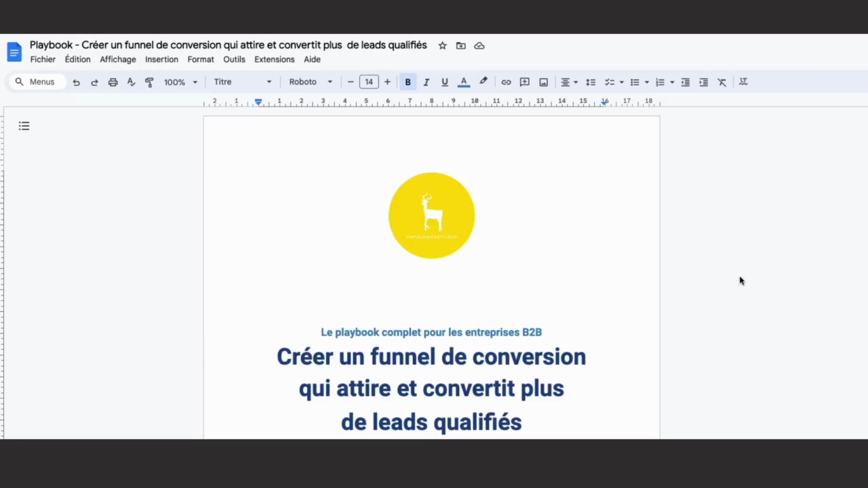This screenshot has height=488, width=868.
Task: Print the document
Action: (113, 82)
